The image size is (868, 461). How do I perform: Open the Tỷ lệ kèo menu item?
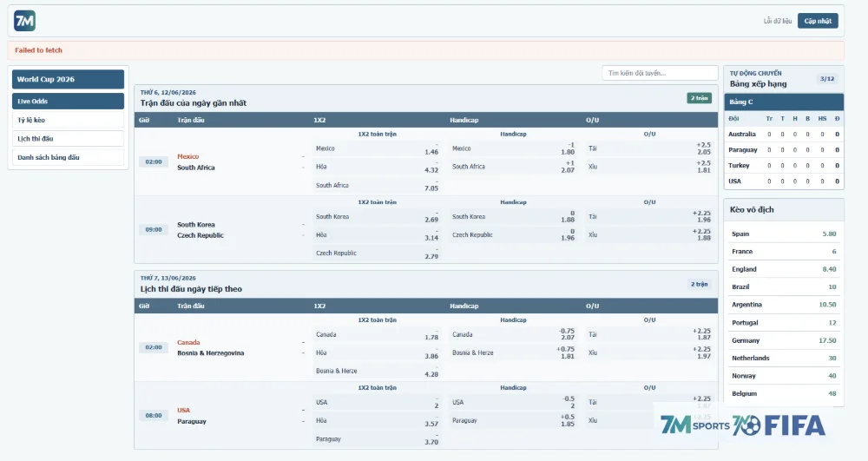[x=68, y=120]
